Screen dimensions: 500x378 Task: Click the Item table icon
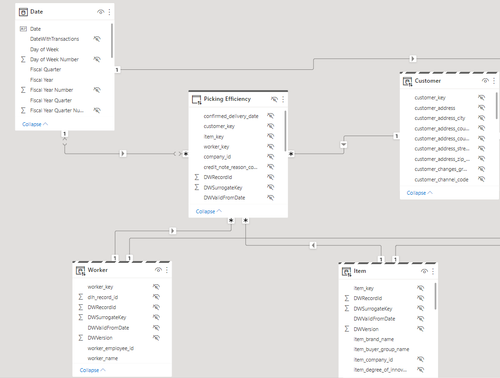tap(346, 272)
